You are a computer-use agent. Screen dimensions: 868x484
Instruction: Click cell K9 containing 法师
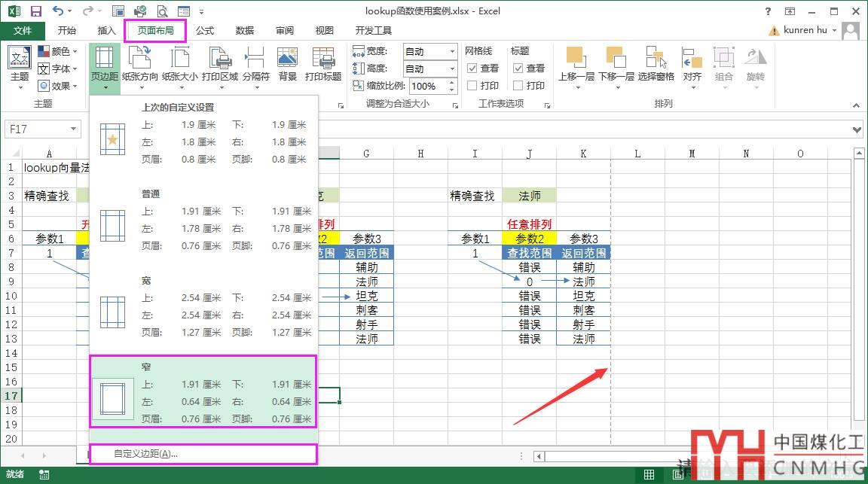[583, 282]
